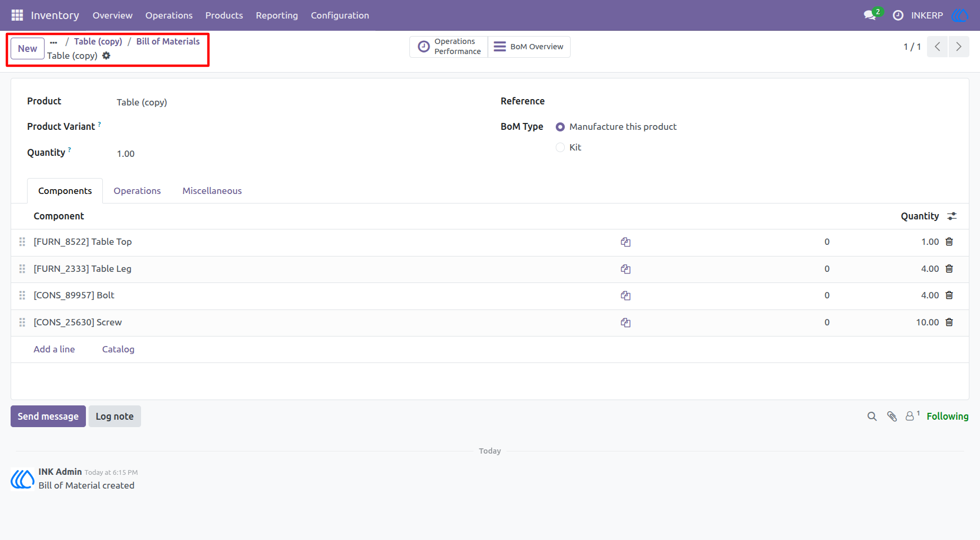
Task: Open the chatter search magnifier icon
Action: coord(872,417)
